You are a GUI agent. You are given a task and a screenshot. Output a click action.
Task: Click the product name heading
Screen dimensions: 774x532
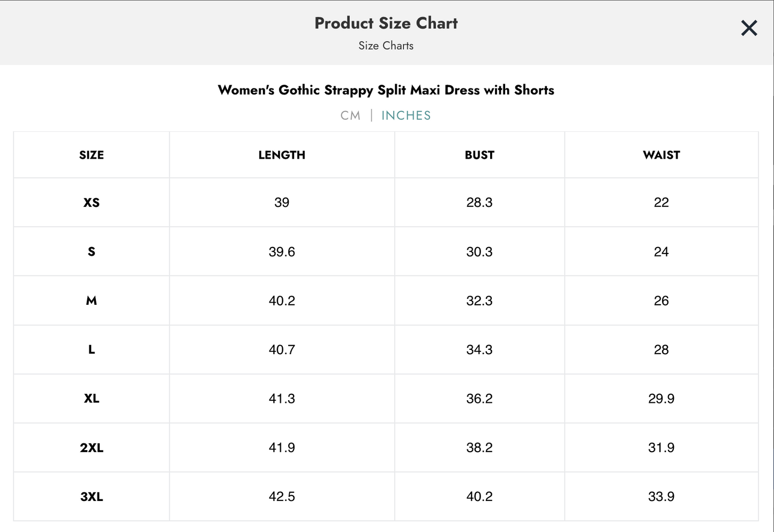tap(386, 90)
